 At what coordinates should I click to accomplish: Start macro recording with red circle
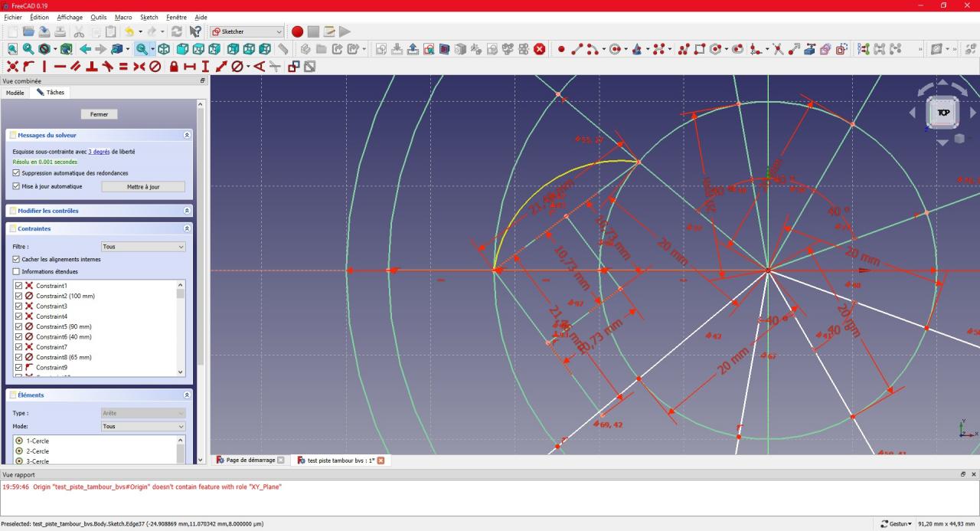coord(297,31)
